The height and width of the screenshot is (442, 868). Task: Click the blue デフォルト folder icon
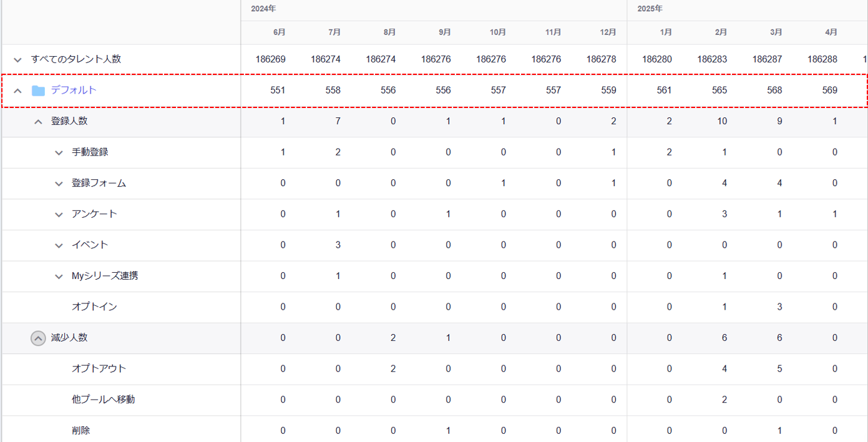[x=38, y=91]
